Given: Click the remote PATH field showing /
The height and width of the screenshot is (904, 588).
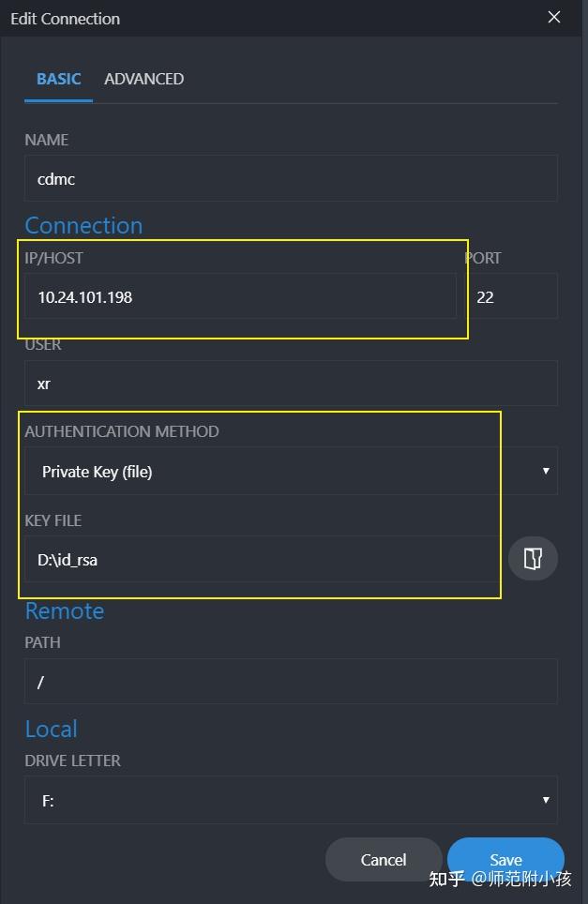Looking at the screenshot, I should click(291, 682).
